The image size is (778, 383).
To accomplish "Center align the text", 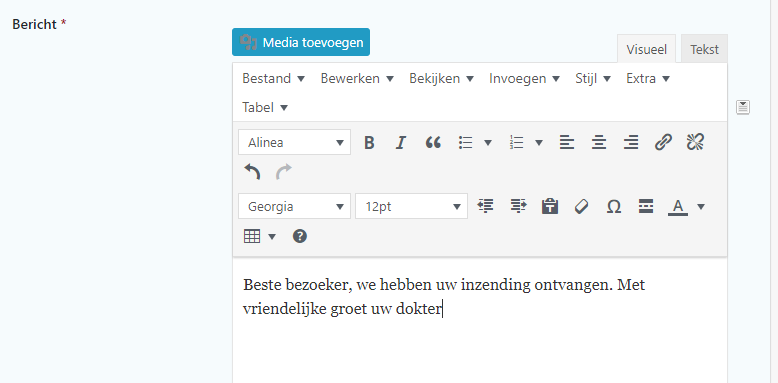I will pyautogui.click(x=599, y=143).
